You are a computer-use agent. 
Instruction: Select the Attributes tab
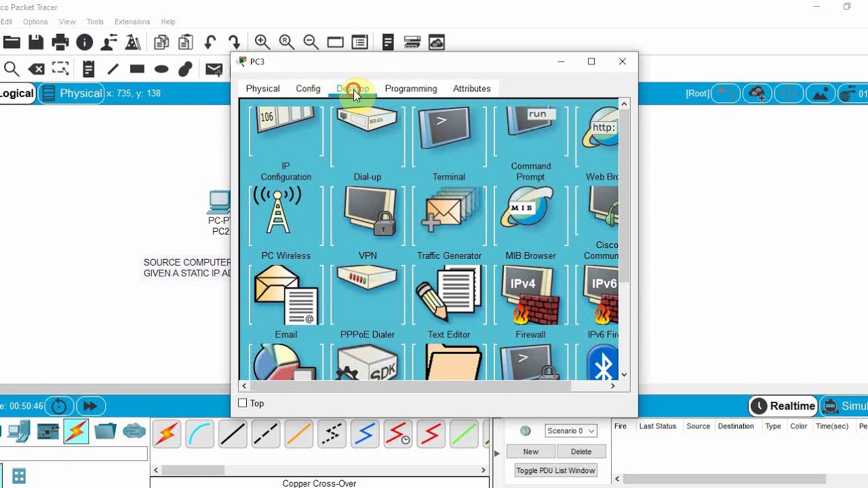click(x=471, y=88)
